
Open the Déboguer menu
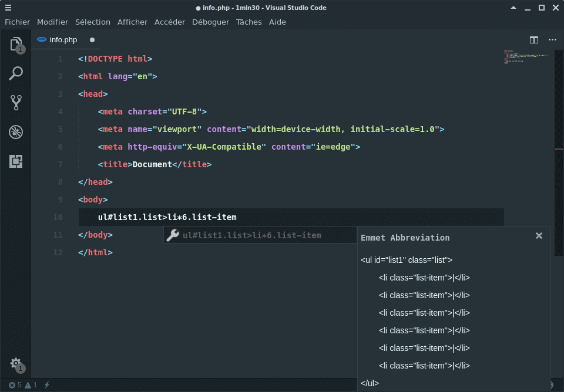pos(210,22)
